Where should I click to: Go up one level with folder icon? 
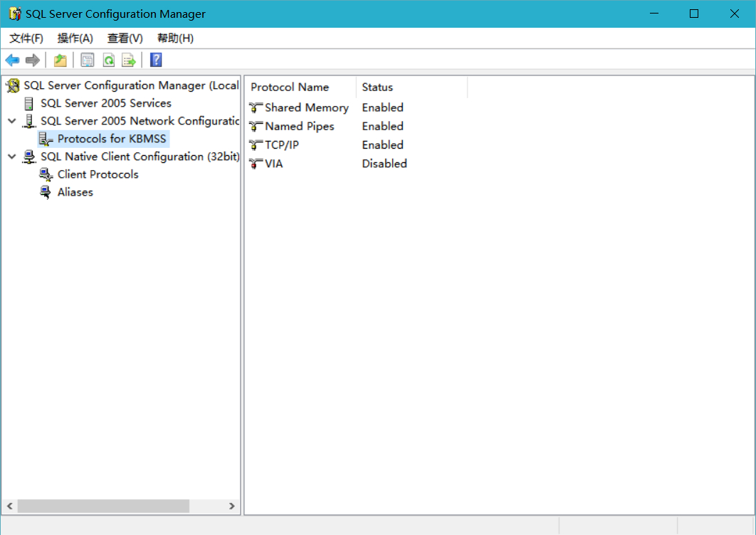coord(61,60)
